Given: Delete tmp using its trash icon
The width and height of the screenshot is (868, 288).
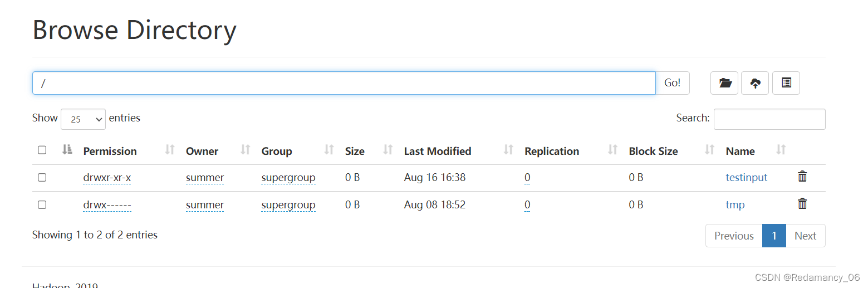Looking at the screenshot, I should click(x=802, y=204).
